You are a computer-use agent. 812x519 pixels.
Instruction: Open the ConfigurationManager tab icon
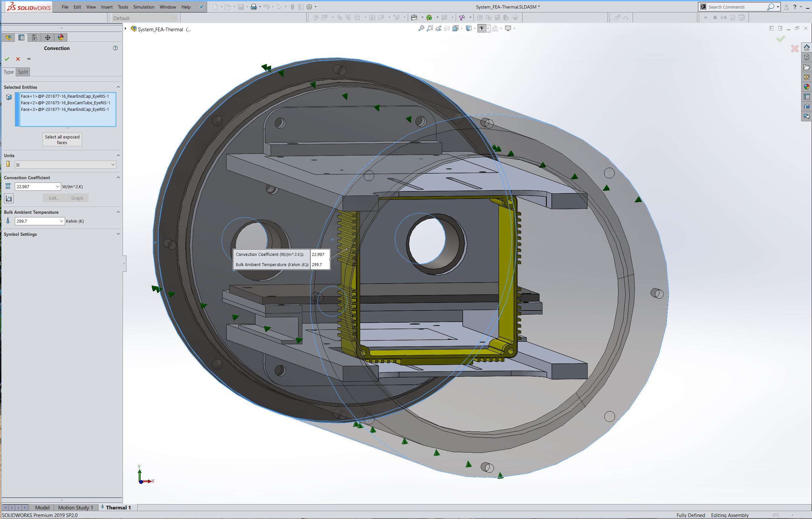35,37
